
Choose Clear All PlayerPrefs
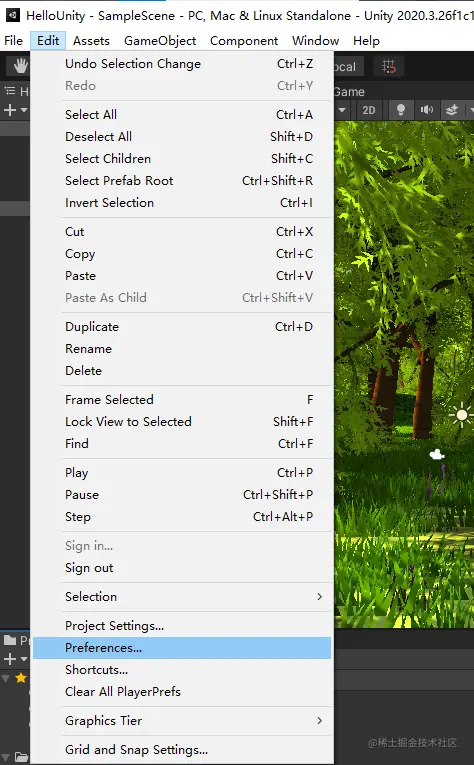pyautogui.click(x=182, y=691)
